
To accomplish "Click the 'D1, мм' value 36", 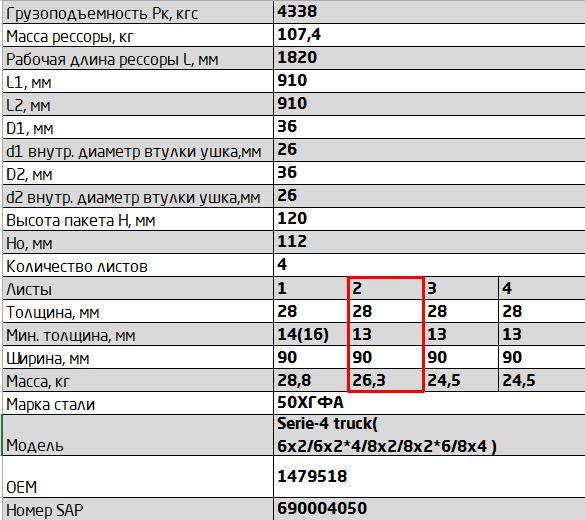I will [429, 127].
